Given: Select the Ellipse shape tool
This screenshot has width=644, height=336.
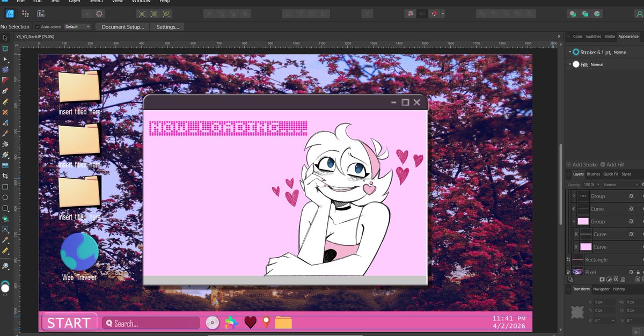Looking at the screenshot, I should 5,198.
